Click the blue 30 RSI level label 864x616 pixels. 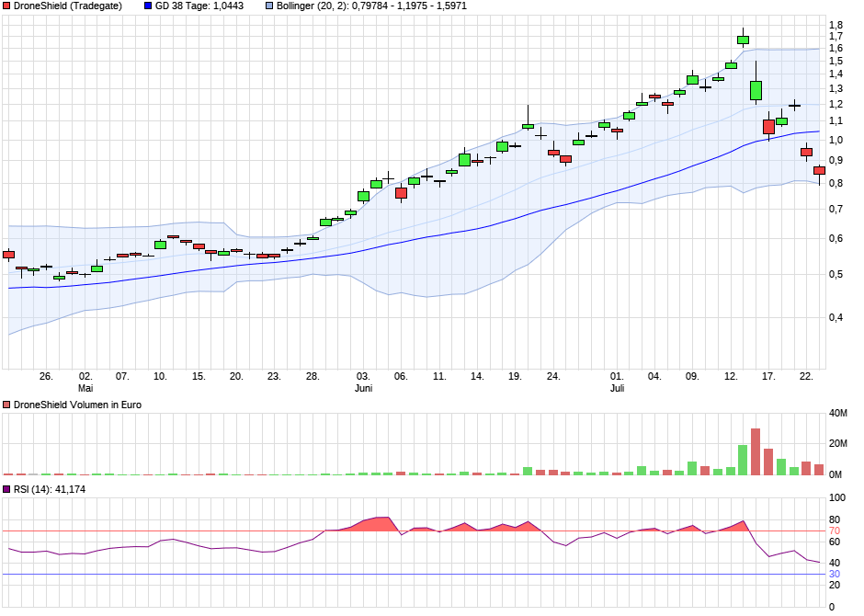(x=835, y=575)
